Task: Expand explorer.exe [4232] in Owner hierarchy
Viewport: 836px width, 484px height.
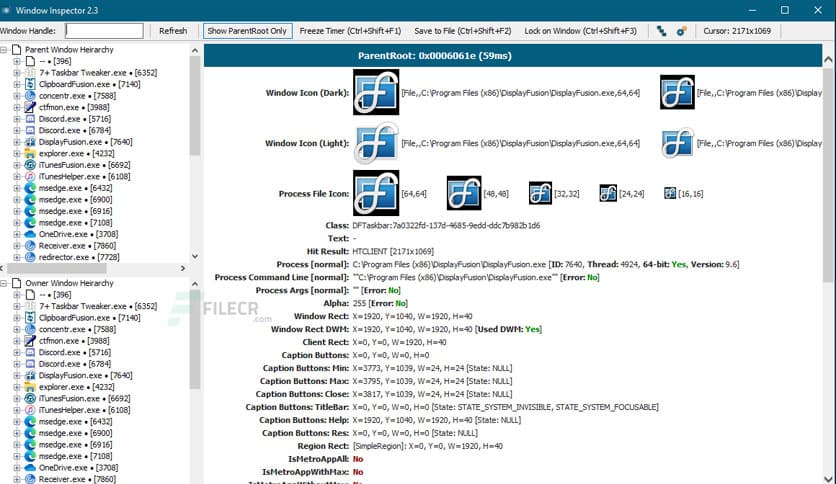Action: click(17, 387)
